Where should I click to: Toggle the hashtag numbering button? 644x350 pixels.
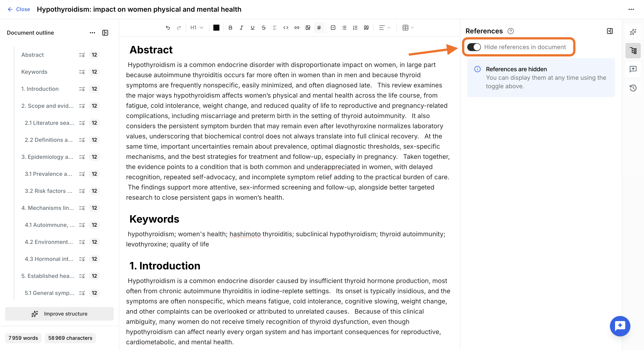[319, 28]
